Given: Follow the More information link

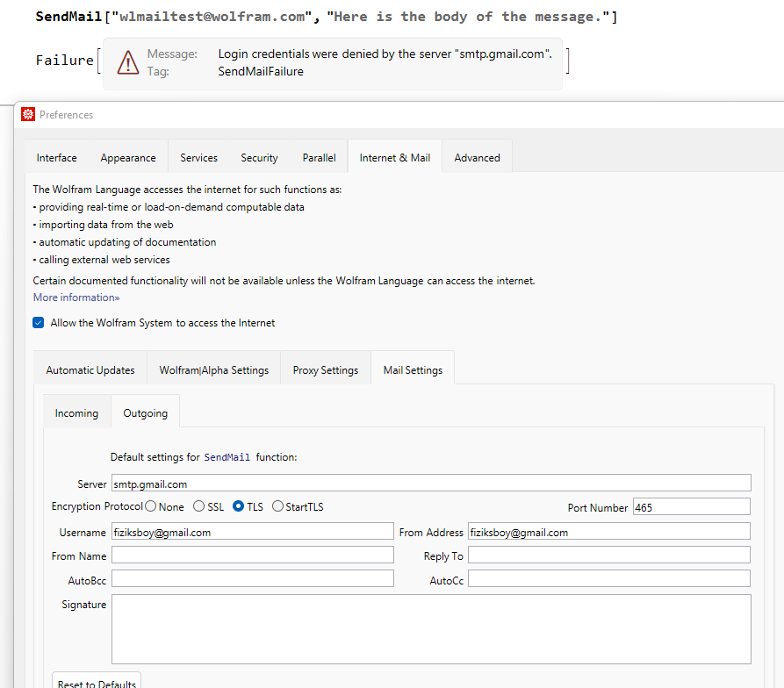Looking at the screenshot, I should click(76, 297).
